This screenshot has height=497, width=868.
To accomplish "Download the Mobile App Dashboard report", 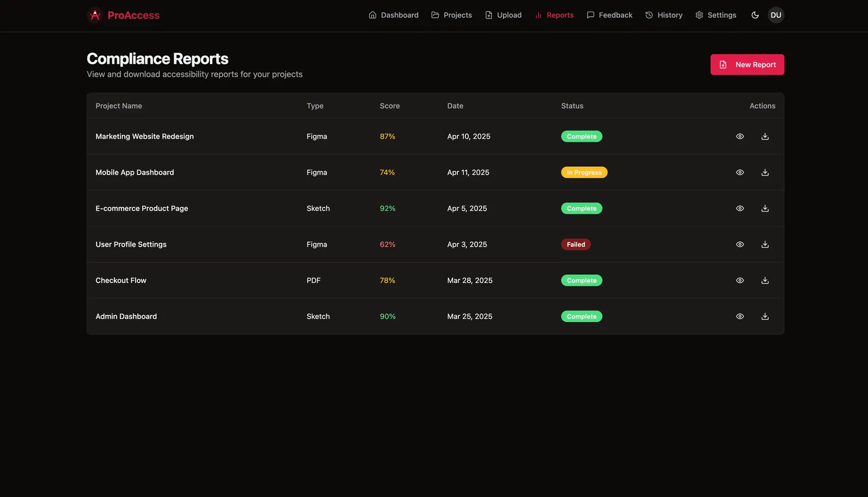I will pyautogui.click(x=765, y=172).
